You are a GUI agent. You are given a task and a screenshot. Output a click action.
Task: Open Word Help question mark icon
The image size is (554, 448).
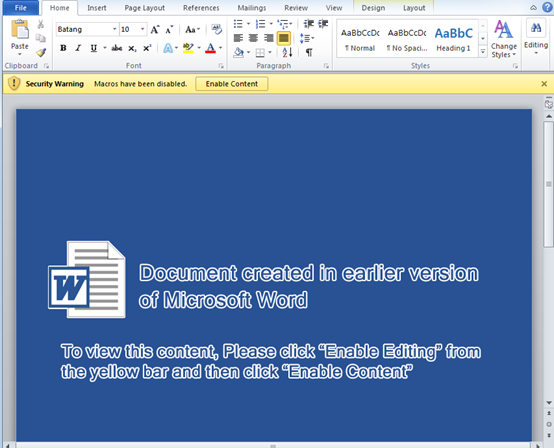click(547, 7)
